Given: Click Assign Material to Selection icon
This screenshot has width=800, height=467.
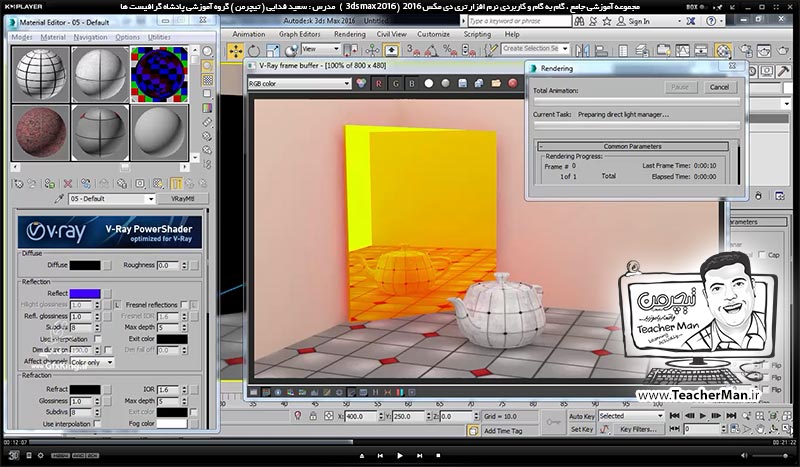Looking at the screenshot, I should (x=49, y=184).
